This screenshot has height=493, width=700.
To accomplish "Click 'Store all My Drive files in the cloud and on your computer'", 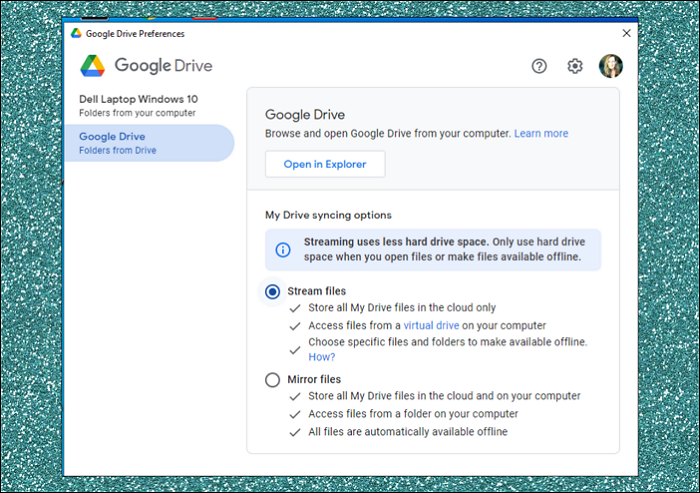I will 444,396.
